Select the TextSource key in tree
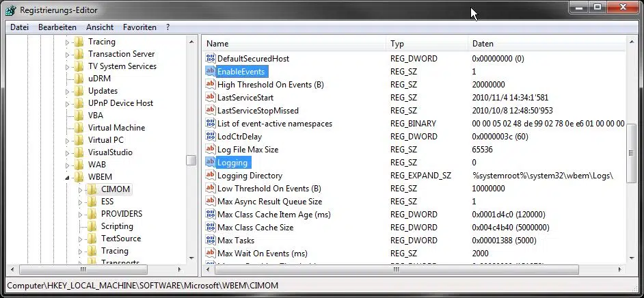Screen dimensions: 644x298 (121, 239)
